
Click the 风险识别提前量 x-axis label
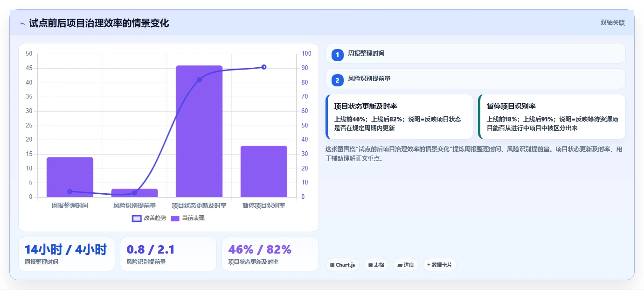tap(134, 205)
